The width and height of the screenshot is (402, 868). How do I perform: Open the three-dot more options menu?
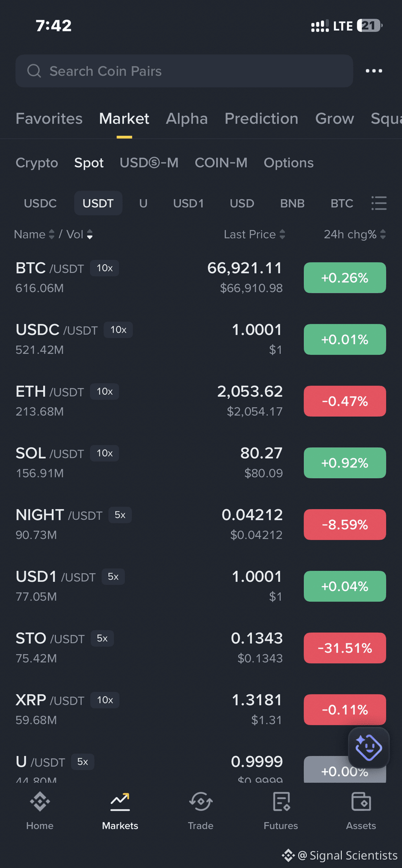coord(374,71)
